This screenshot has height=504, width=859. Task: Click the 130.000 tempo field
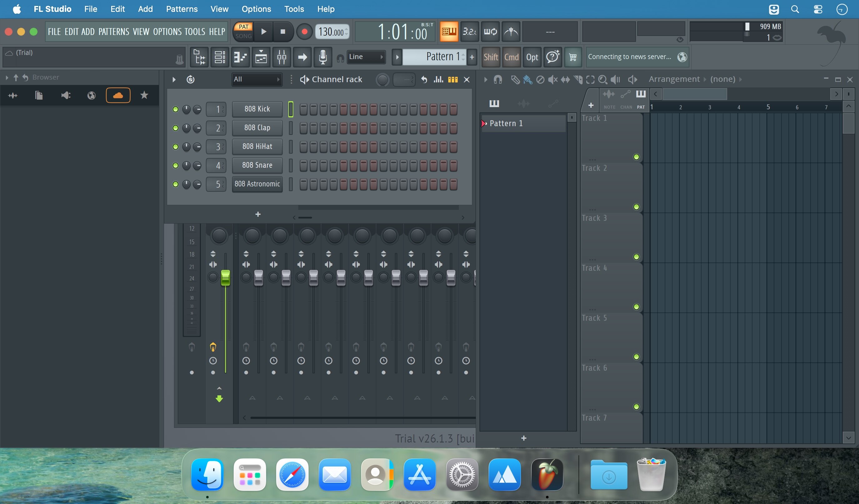[332, 32]
